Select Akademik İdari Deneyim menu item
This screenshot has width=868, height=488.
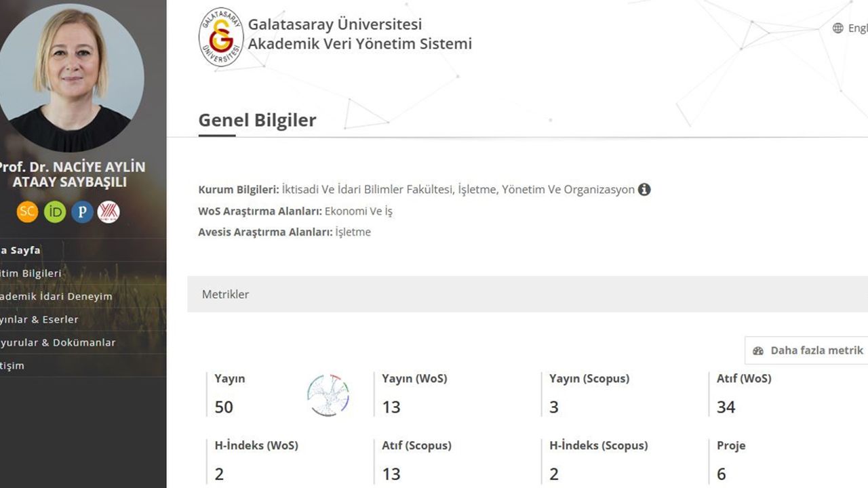click(x=56, y=296)
